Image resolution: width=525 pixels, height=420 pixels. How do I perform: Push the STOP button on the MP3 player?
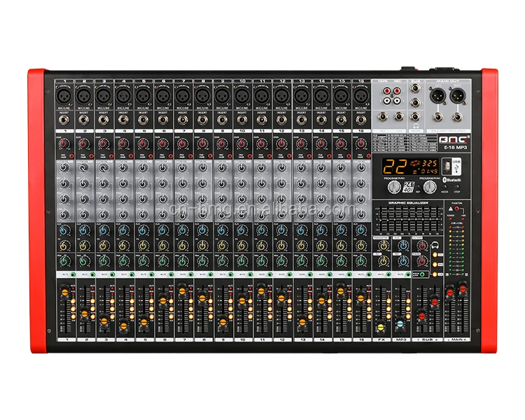[457, 187]
